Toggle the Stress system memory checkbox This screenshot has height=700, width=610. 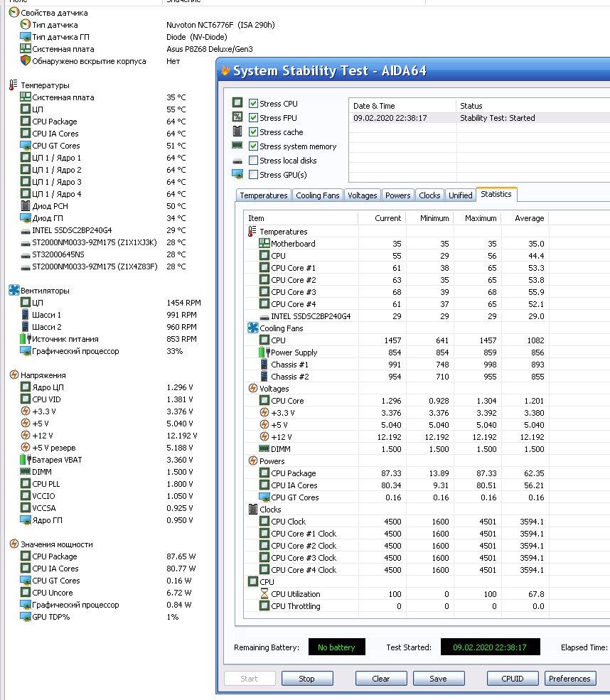coord(253,146)
